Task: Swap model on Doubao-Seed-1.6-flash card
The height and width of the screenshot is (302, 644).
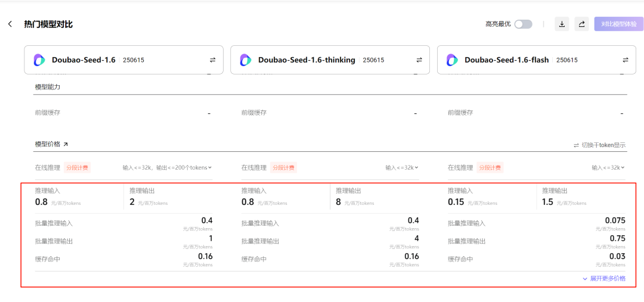Action: [x=625, y=60]
